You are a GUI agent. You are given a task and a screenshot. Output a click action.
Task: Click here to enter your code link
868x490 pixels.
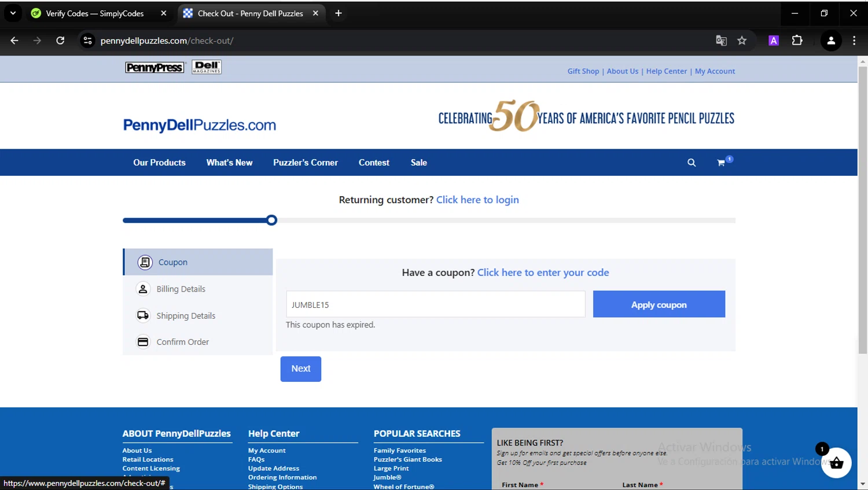[543, 272]
